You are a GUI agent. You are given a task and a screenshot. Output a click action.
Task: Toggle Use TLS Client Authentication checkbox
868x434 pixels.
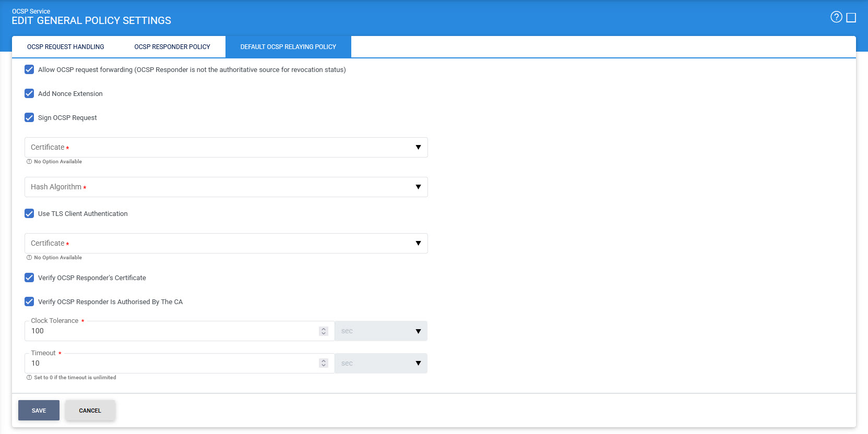coord(29,213)
